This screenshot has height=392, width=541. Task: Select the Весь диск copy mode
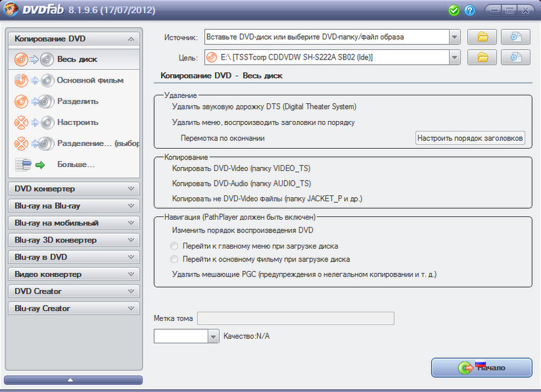coord(74,59)
